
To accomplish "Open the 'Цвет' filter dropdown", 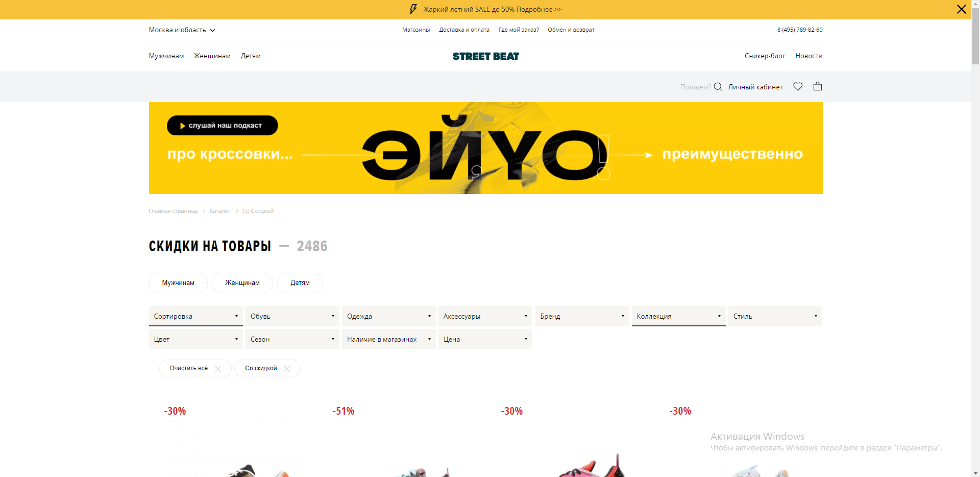I will [x=196, y=339].
